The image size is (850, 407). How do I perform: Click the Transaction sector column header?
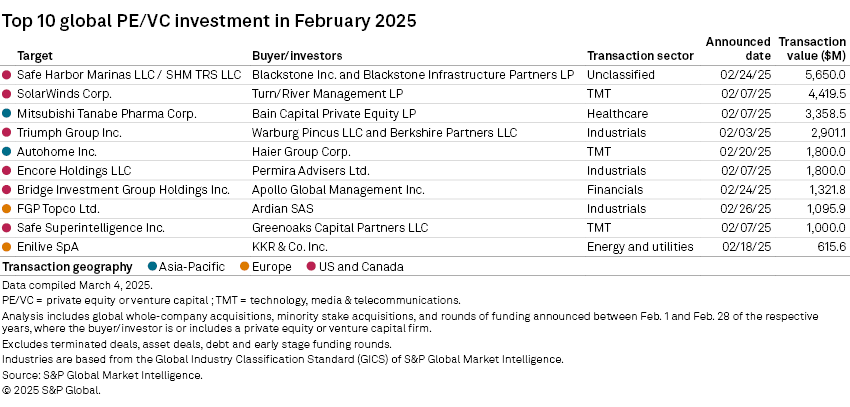point(640,56)
